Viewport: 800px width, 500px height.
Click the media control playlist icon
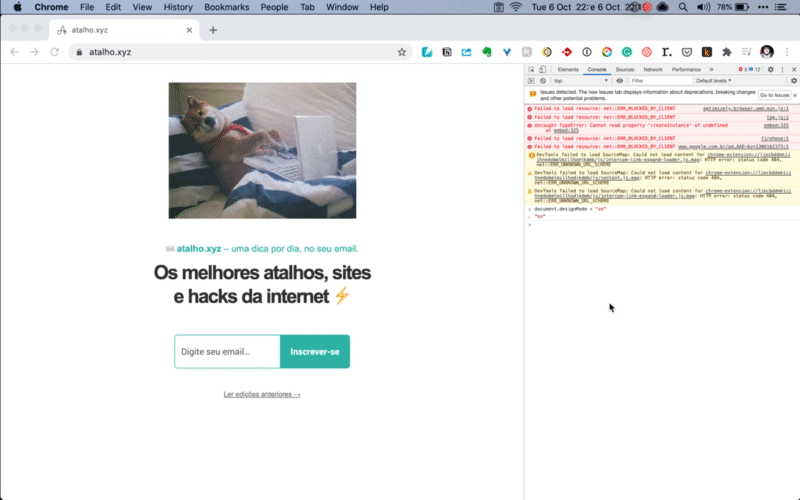coord(746,52)
